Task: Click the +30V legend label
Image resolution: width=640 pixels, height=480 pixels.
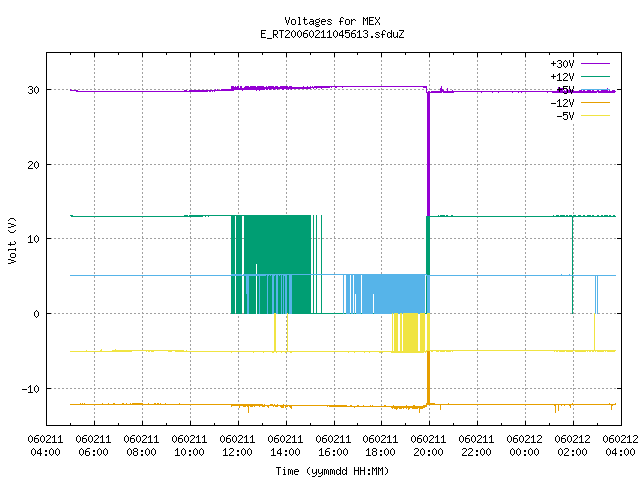Action: point(562,64)
